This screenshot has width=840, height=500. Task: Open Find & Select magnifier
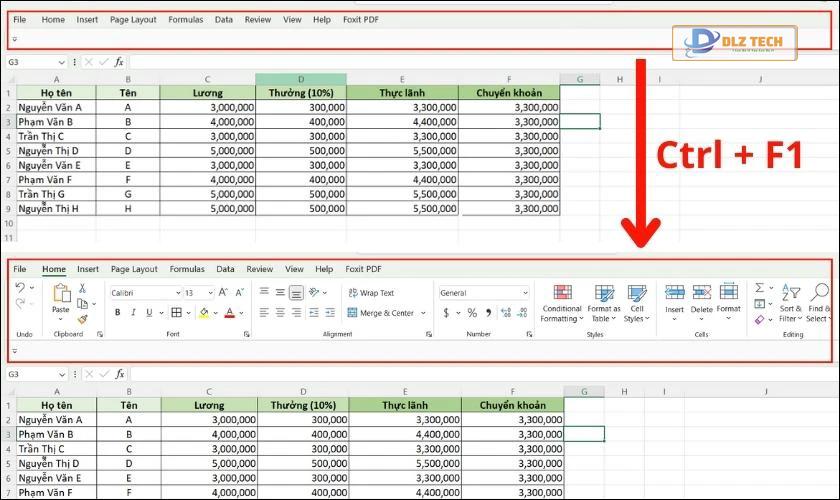(x=820, y=303)
